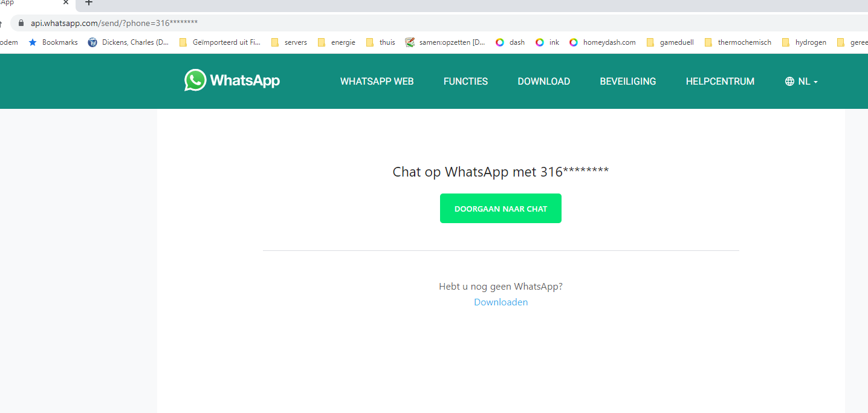
Task: Open homeydash.com bookmark
Action: [x=603, y=42]
